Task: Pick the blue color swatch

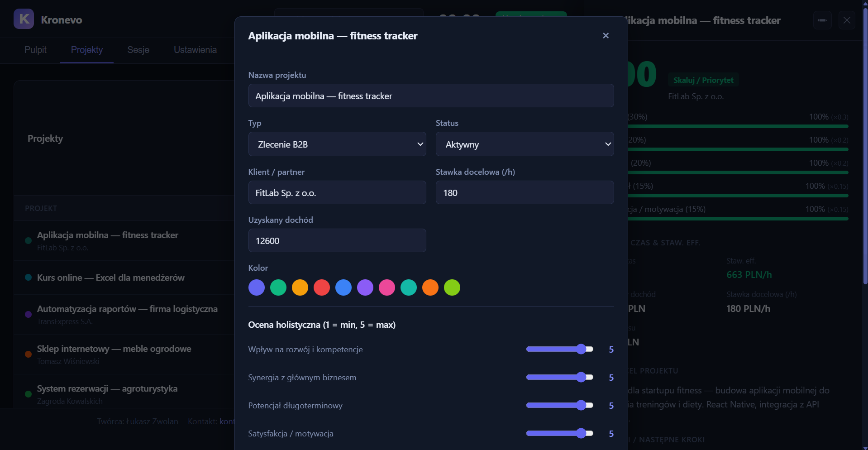Action: (343, 287)
